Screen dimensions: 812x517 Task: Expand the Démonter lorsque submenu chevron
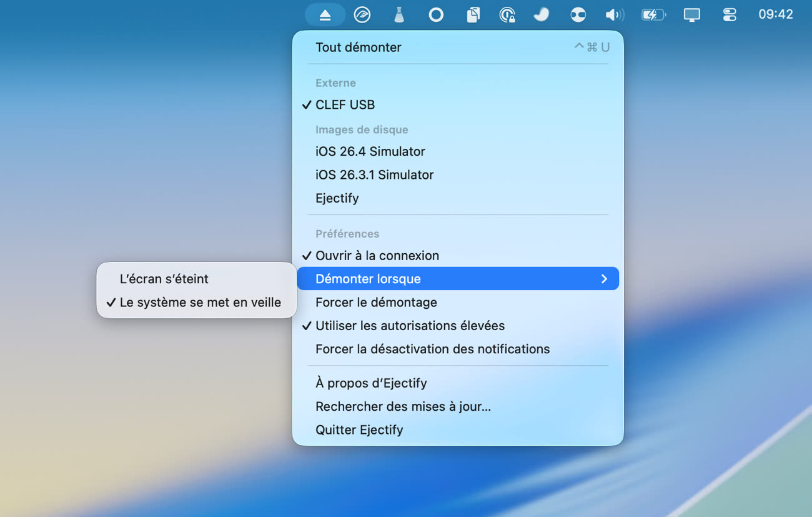pos(603,279)
